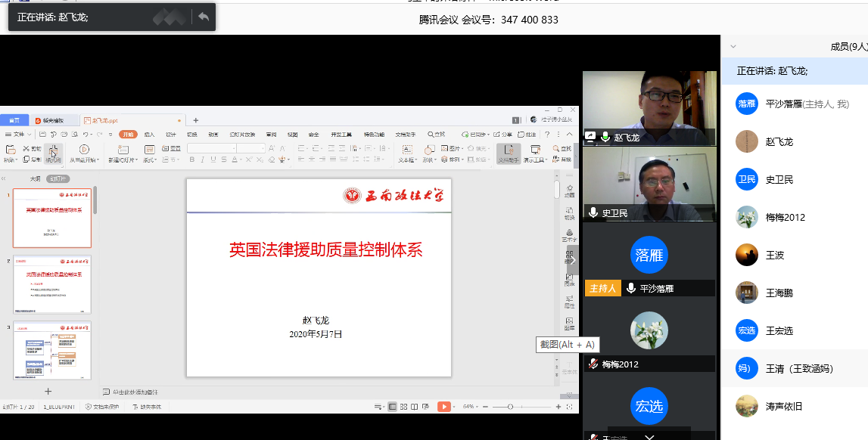Click the Redo arrow icon
The width and height of the screenshot is (868, 440).
[x=100, y=135]
